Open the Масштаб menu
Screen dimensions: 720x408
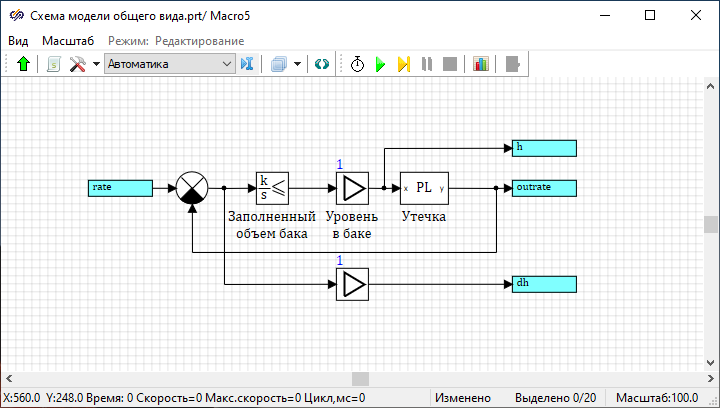point(68,40)
